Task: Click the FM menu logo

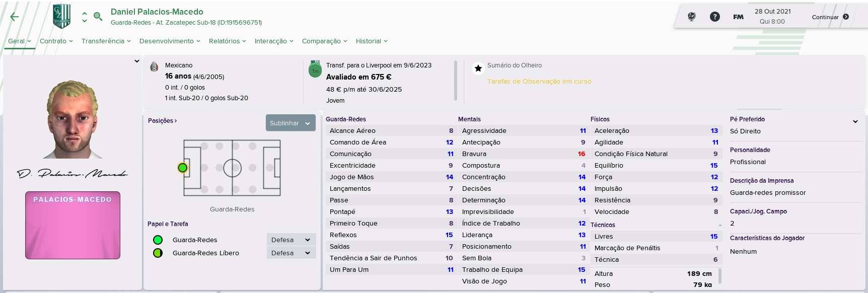Action: tap(738, 17)
